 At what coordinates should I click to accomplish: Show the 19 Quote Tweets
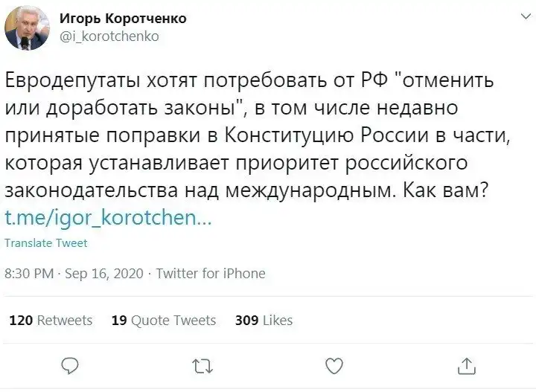click(x=164, y=321)
